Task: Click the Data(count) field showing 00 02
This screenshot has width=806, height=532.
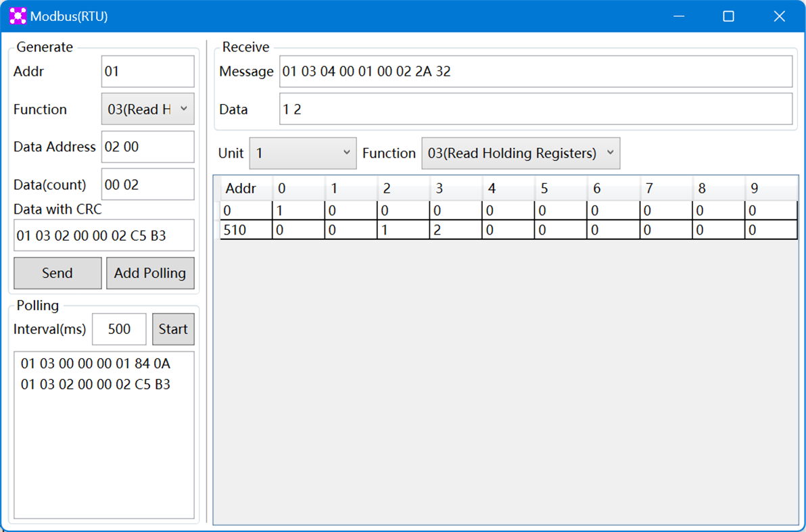Action: 147,184
